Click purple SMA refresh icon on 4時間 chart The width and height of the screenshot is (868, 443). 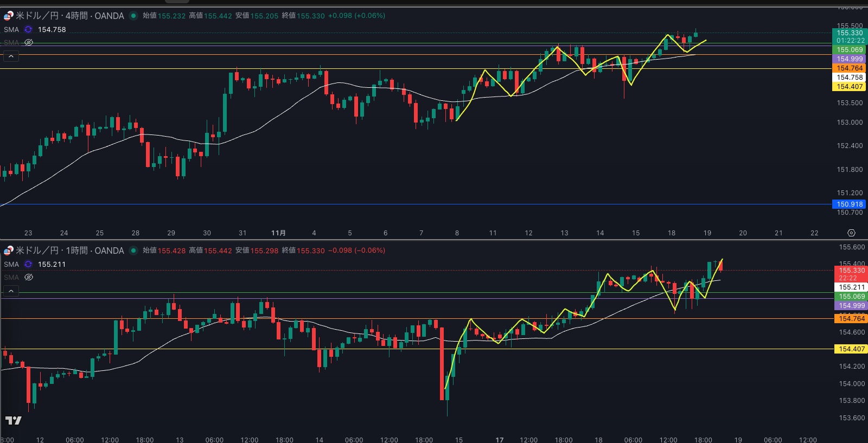[x=28, y=30]
